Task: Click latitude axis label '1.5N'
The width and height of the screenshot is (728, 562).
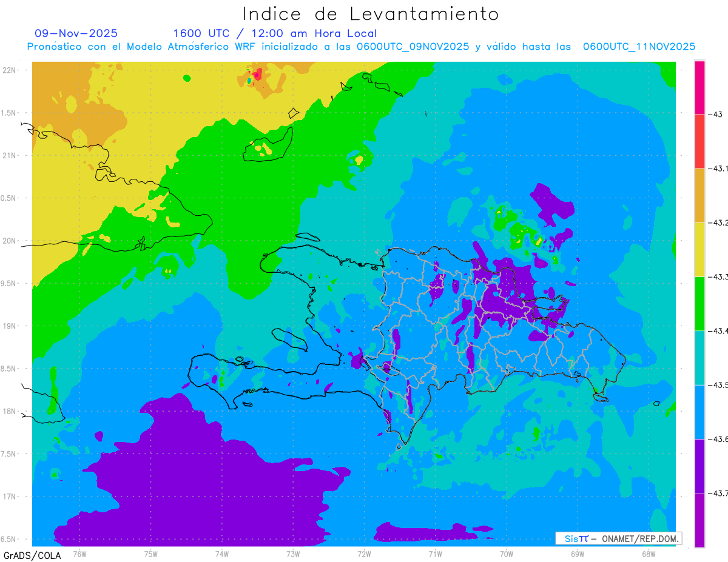Action: coord(9,113)
